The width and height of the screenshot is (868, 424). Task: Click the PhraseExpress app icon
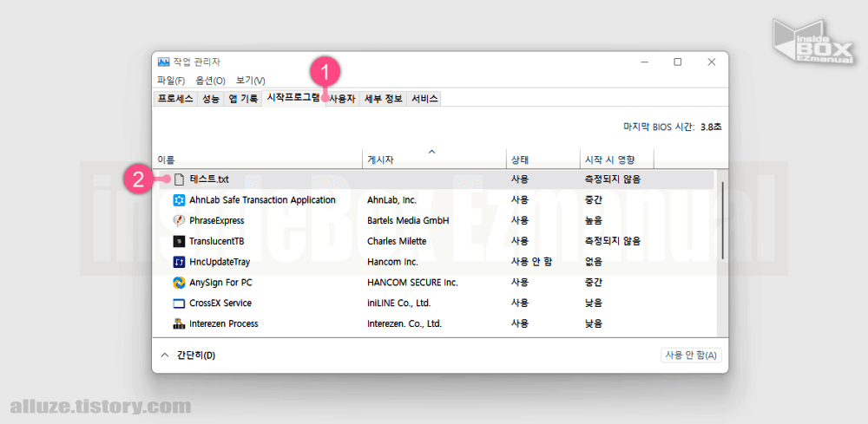tap(178, 220)
